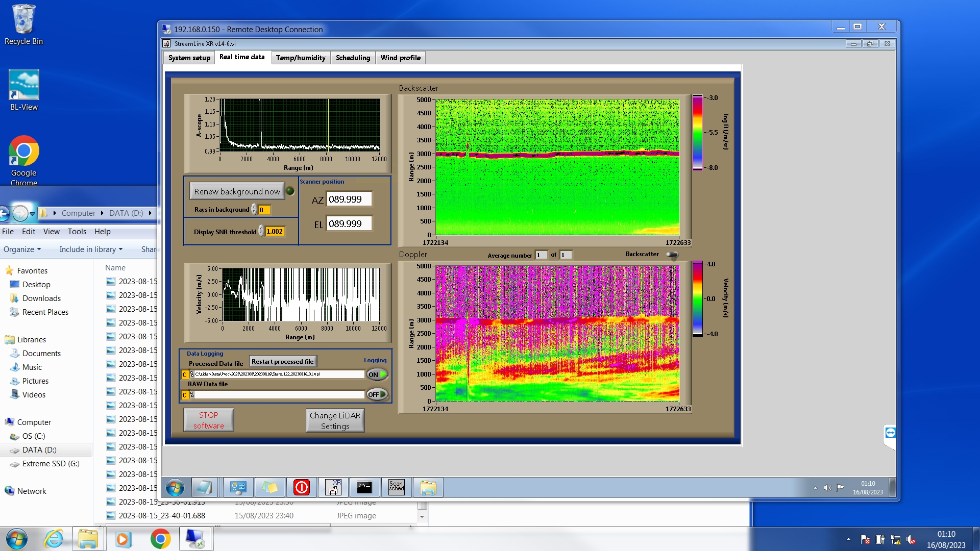Open Include in library dropdown
Screen dimensions: 980x551
91,249
